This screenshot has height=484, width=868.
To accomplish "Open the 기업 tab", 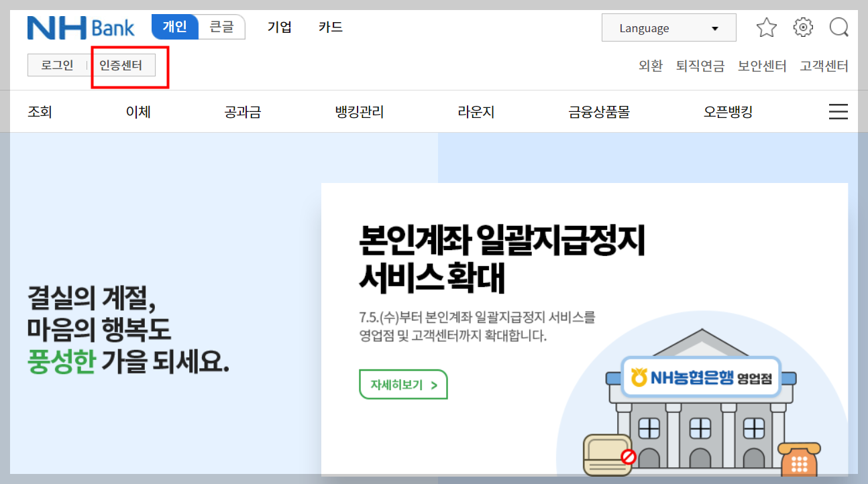I will [x=280, y=27].
